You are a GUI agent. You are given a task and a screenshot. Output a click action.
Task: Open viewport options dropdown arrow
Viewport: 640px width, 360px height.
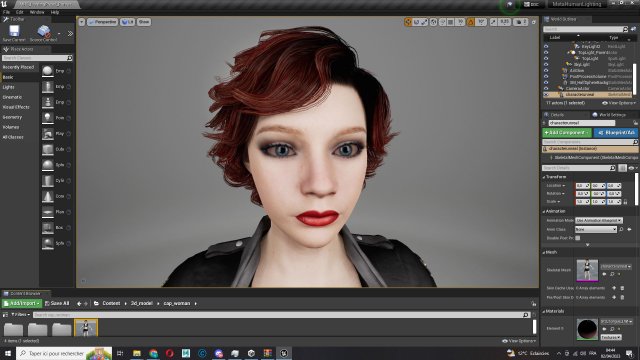(82, 22)
